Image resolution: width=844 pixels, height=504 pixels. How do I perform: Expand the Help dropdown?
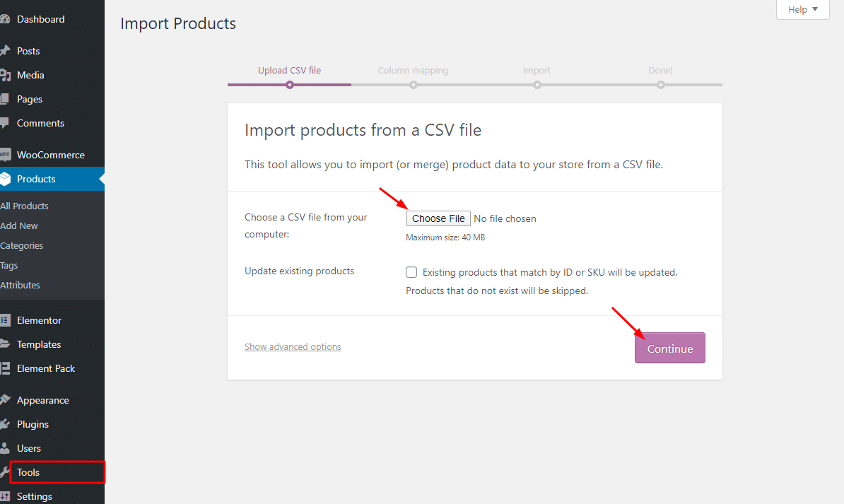pos(802,10)
